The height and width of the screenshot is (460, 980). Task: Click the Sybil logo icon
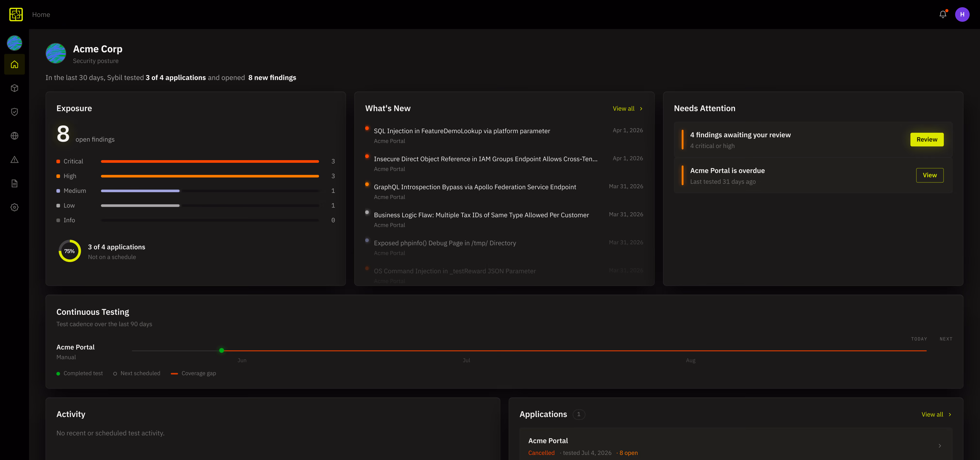16,15
